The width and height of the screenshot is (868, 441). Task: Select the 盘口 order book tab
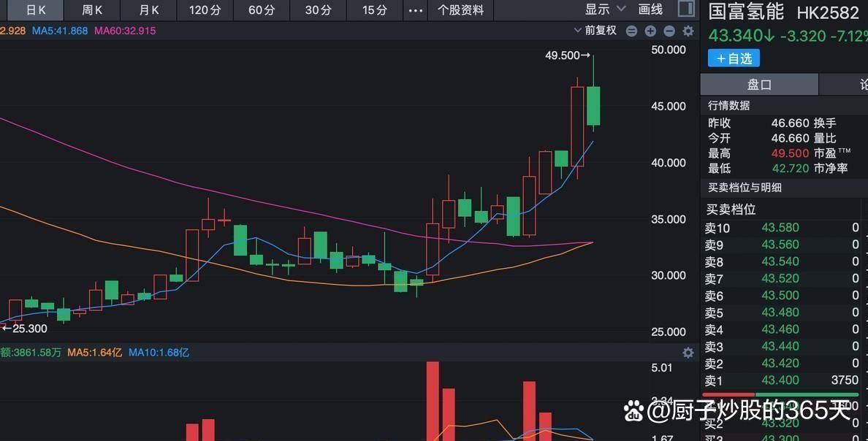point(759,85)
